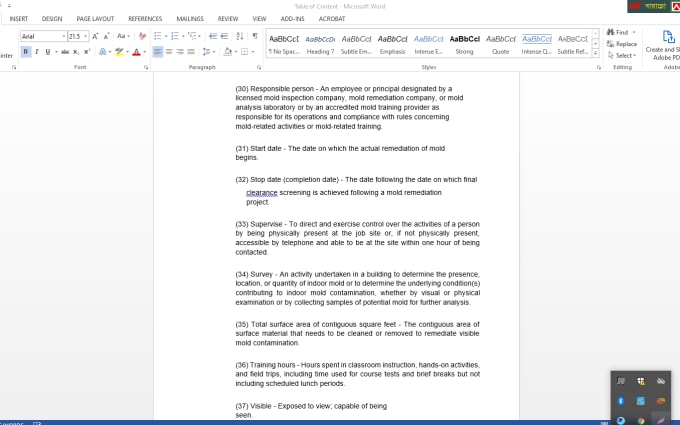Screen dimensions: 680x425
Task: Apply strikethrough formatting
Action: point(65,52)
